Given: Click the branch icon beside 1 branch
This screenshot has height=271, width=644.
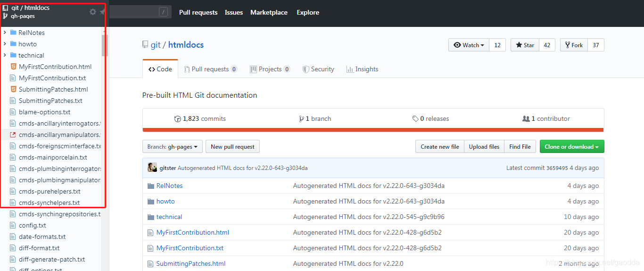Looking at the screenshot, I should (301, 119).
